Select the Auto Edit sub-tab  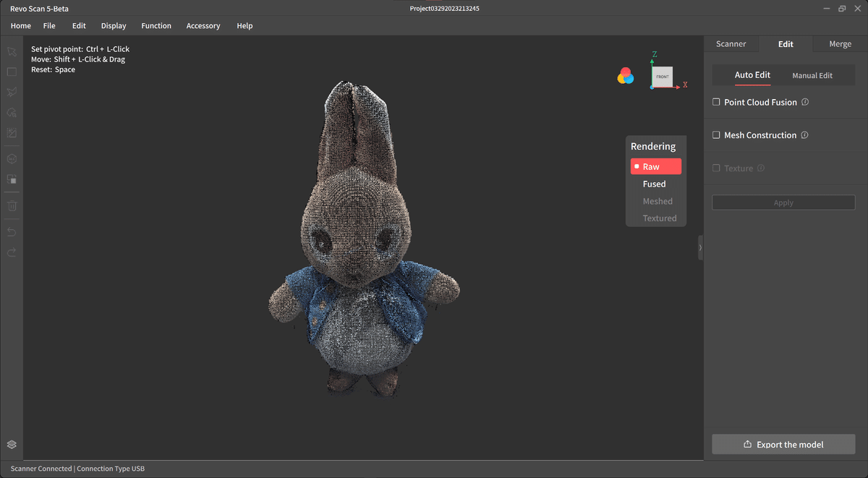click(x=752, y=75)
